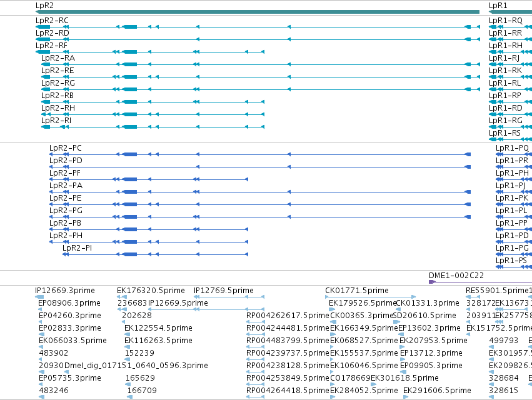Click the LpR2-PD CDS label
This screenshot has height=400, width=532.
pyautogui.click(x=66, y=161)
